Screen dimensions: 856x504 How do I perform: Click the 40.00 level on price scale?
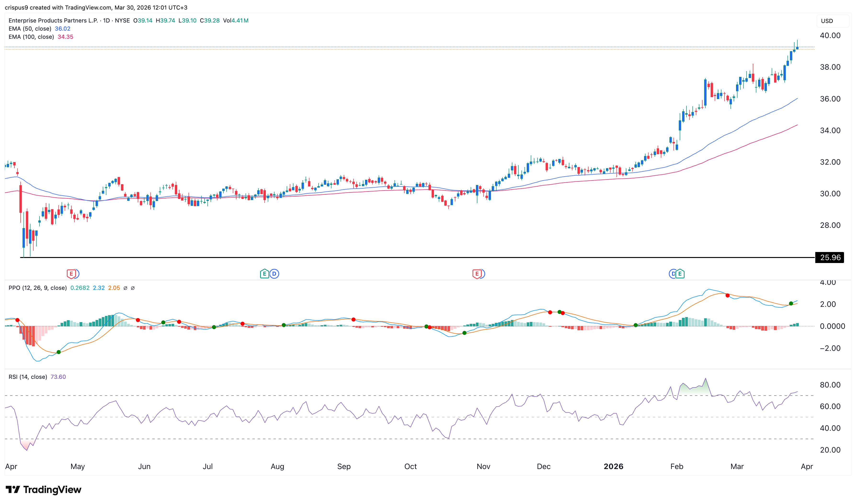point(830,36)
